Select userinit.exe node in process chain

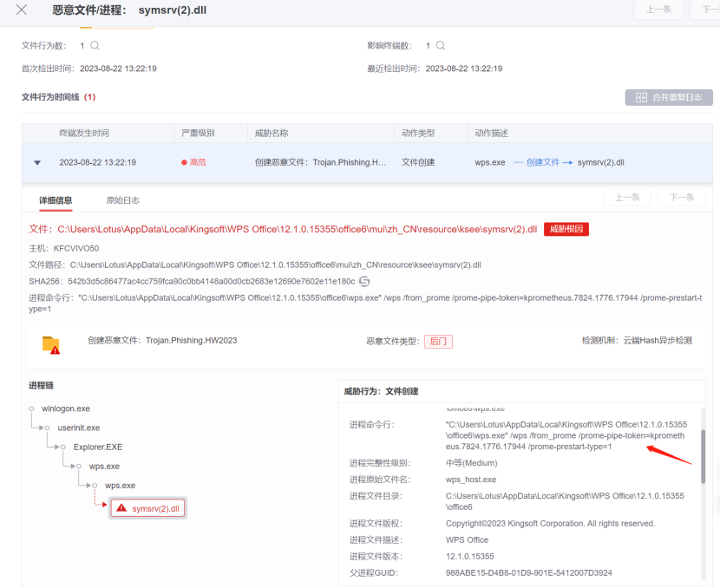point(79,428)
